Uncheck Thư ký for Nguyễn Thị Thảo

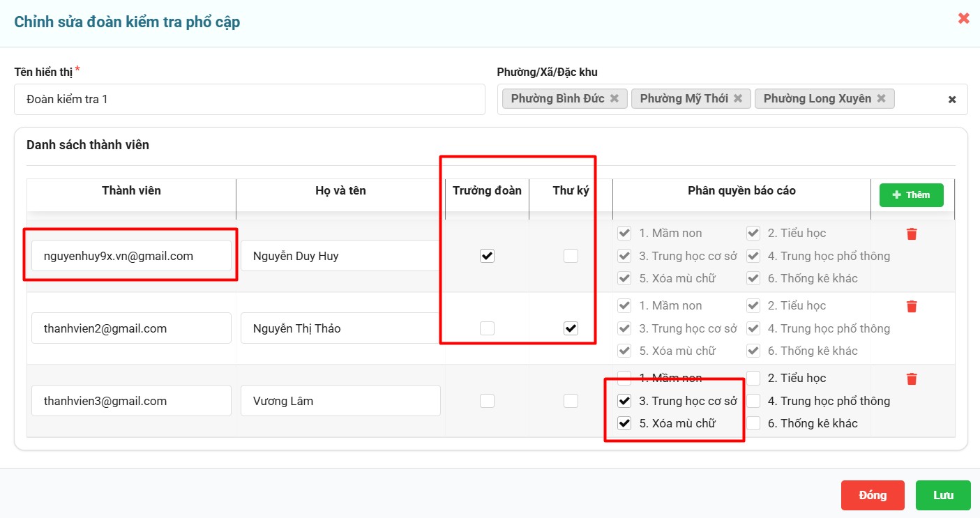tap(571, 328)
